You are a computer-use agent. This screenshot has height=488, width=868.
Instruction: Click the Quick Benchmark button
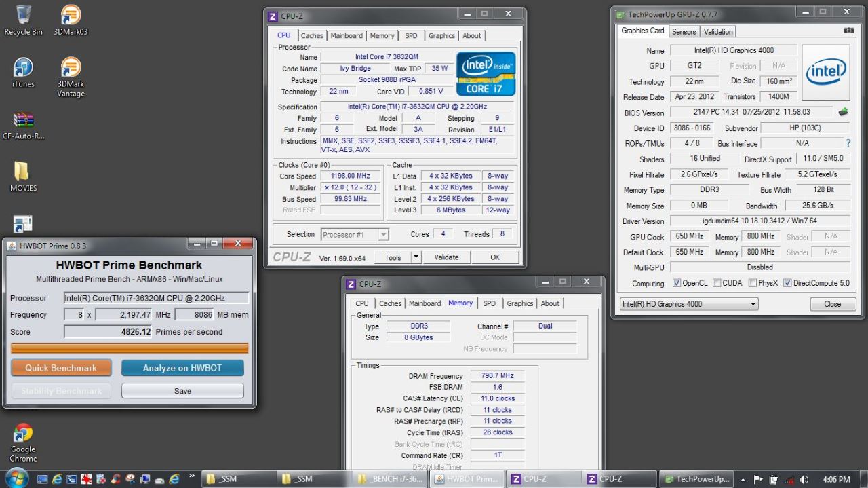pos(61,368)
